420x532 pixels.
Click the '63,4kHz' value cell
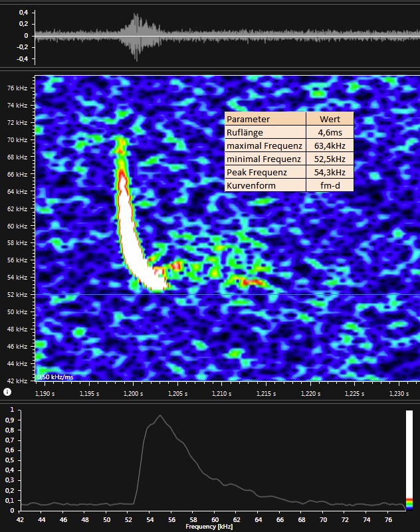pos(330,145)
